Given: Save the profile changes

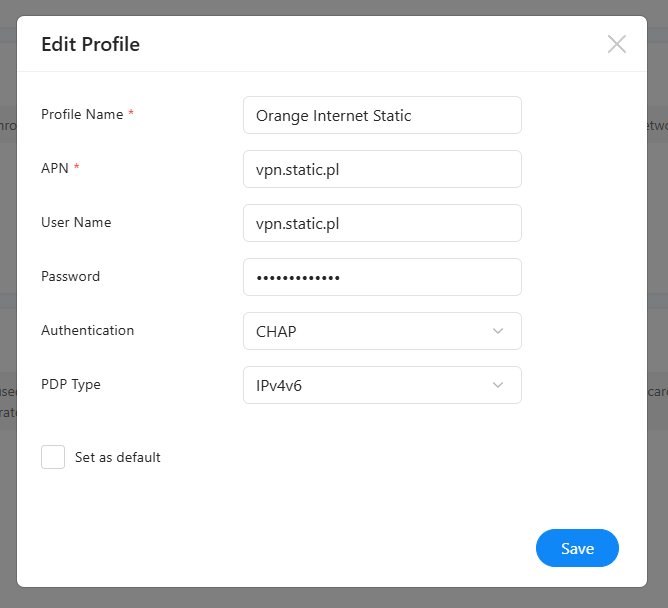Looking at the screenshot, I should tap(577, 548).
